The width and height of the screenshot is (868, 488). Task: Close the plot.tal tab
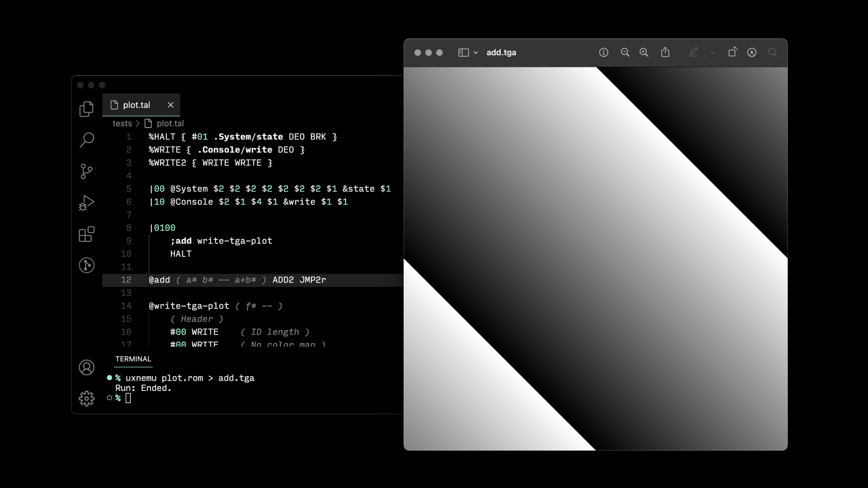pos(170,105)
